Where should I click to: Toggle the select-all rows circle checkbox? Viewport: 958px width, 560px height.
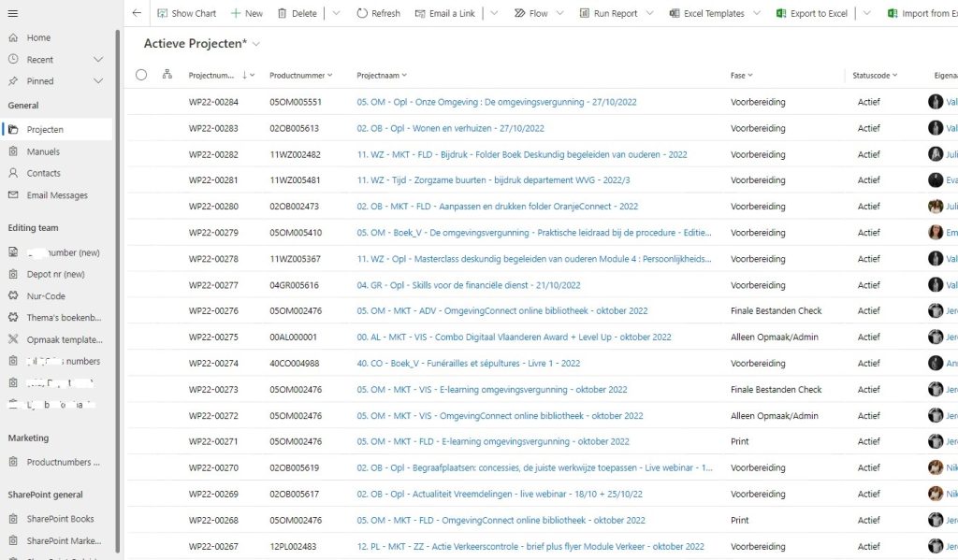(x=141, y=75)
